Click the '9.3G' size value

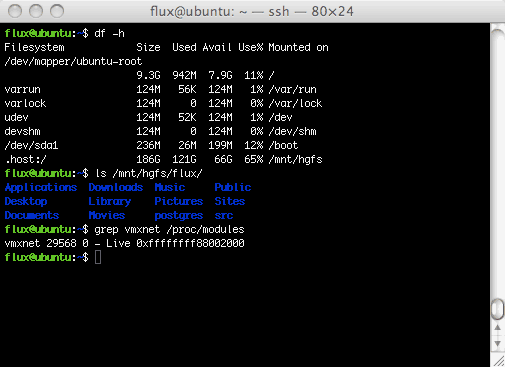[x=148, y=75]
